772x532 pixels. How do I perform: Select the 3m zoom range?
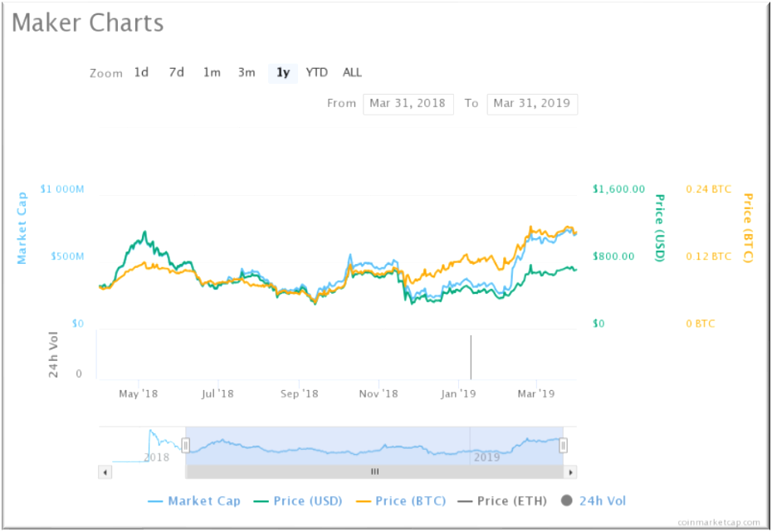[247, 73]
